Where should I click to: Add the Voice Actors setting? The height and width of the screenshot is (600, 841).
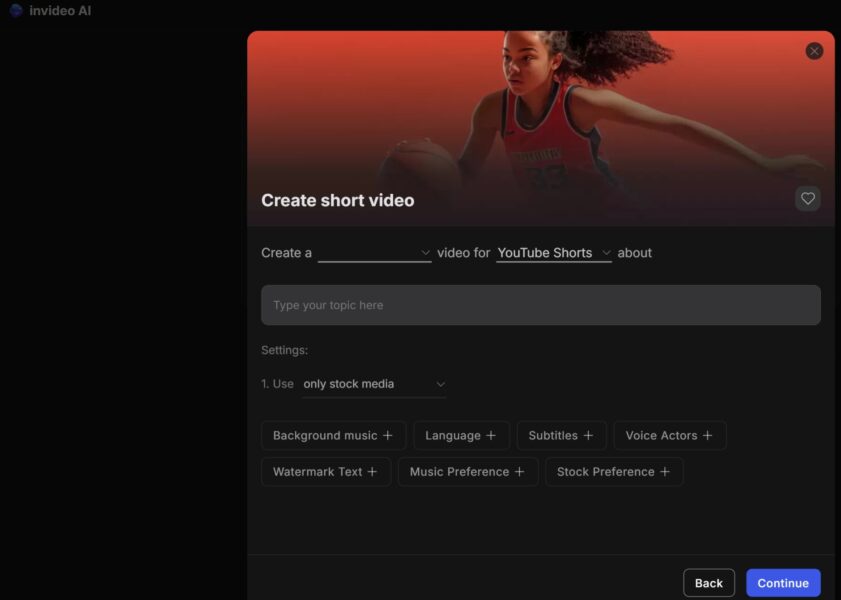tap(669, 435)
